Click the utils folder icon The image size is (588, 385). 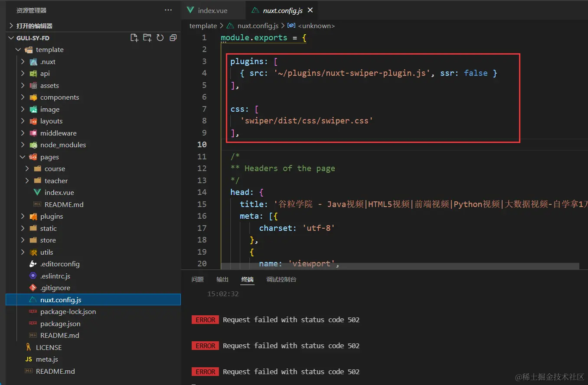click(x=33, y=252)
